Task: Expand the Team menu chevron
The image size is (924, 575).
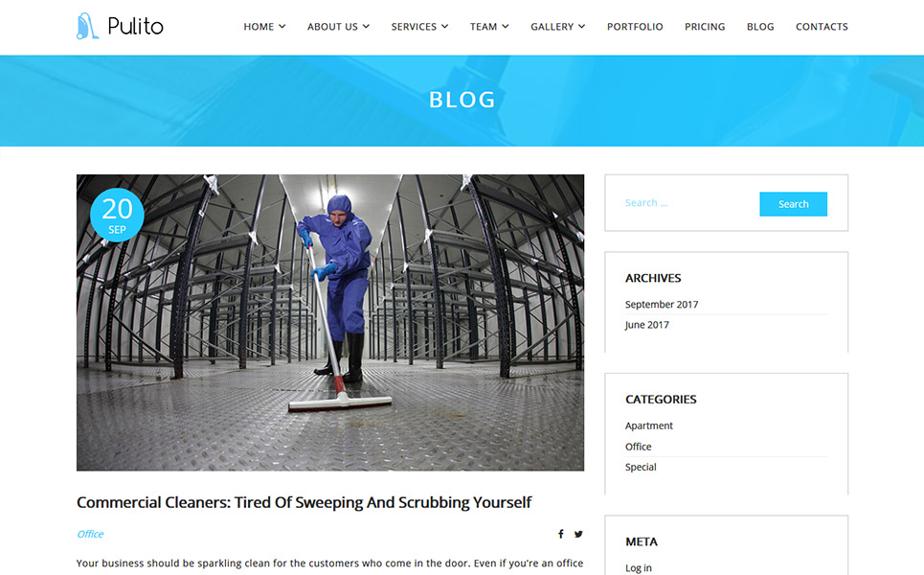Action: click(506, 27)
